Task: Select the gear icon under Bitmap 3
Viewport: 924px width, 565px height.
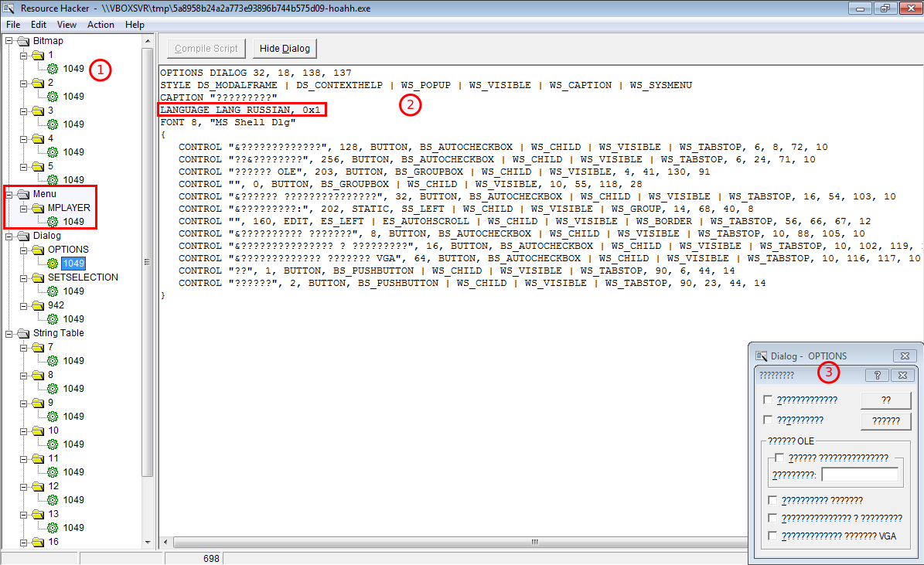Action: (x=53, y=124)
